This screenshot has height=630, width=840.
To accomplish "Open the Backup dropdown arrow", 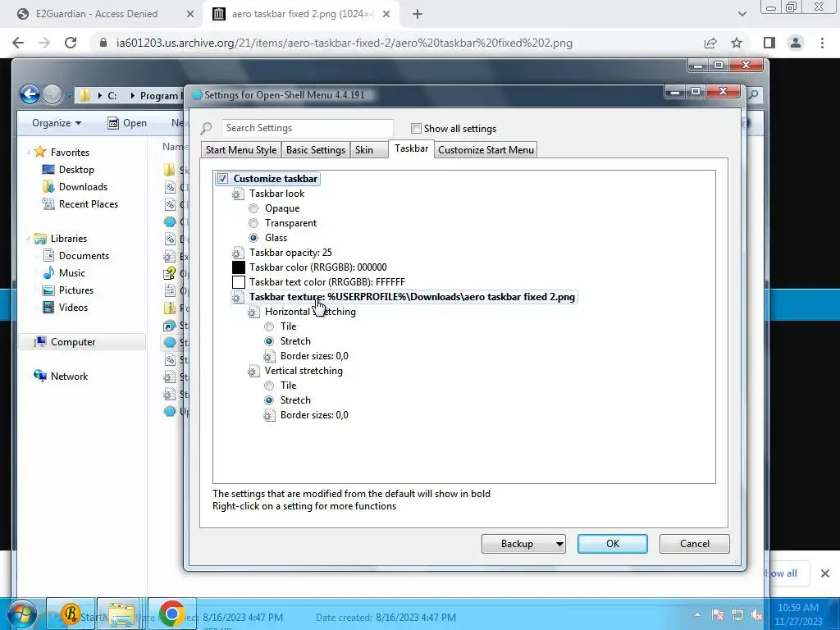I will coord(559,545).
